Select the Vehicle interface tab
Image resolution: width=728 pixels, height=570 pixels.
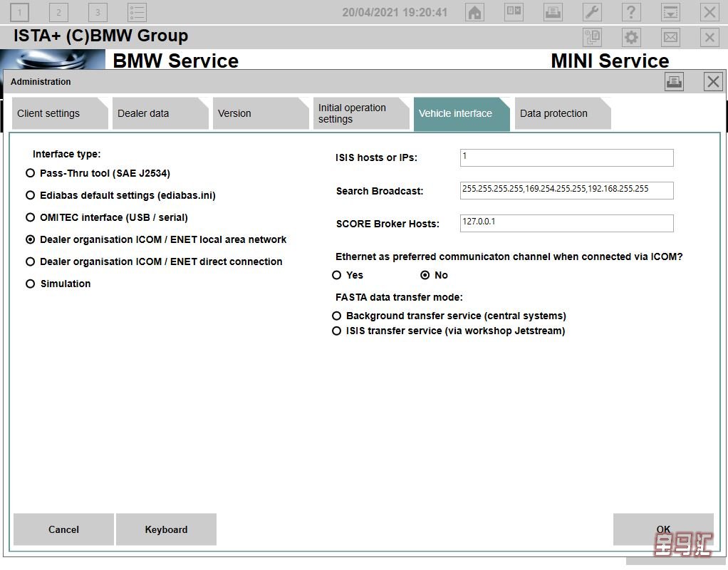tap(462, 114)
